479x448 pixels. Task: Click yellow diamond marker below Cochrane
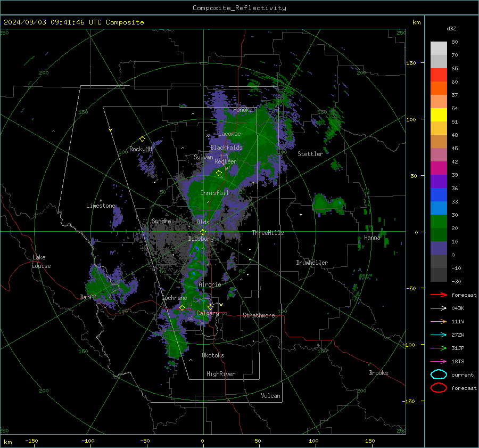[182, 307]
